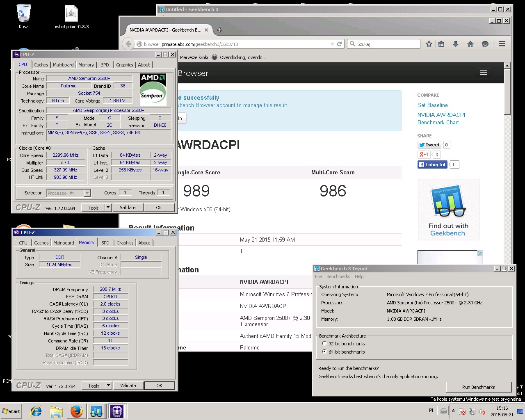Open the Windows Start button
The width and height of the screenshot is (525, 420).
click(11, 411)
